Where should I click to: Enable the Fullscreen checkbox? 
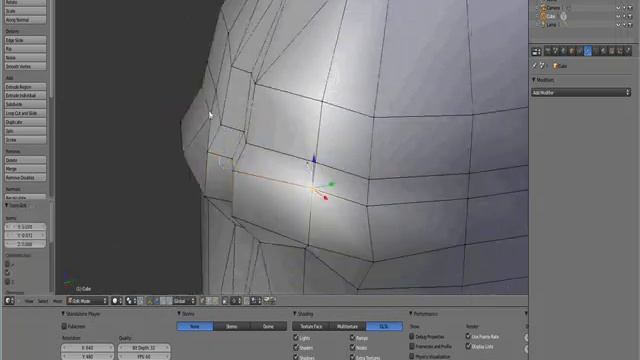click(x=64, y=327)
